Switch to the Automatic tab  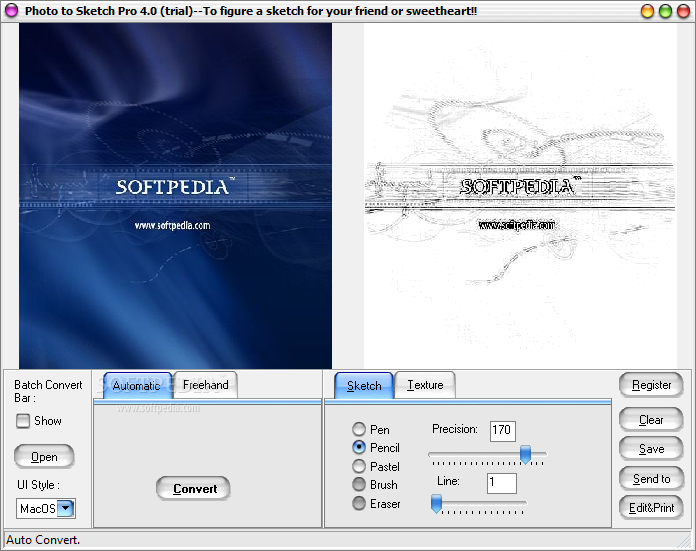137,385
